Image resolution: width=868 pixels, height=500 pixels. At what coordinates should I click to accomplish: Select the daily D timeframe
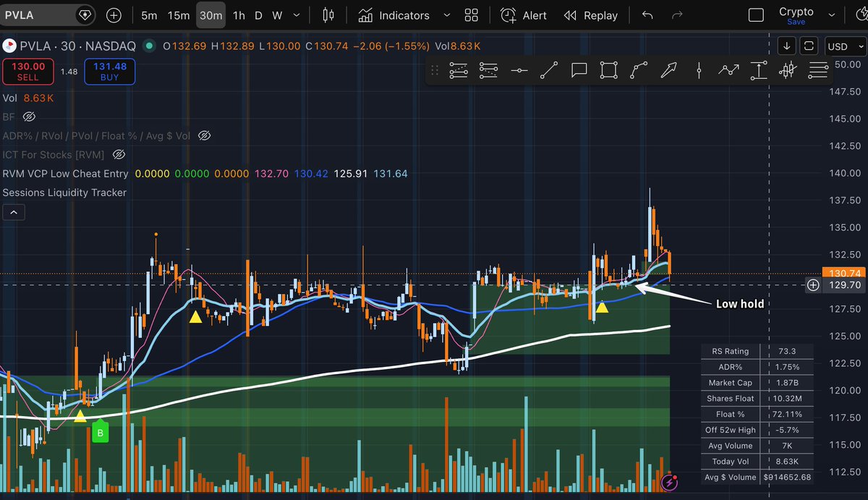click(258, 15)
